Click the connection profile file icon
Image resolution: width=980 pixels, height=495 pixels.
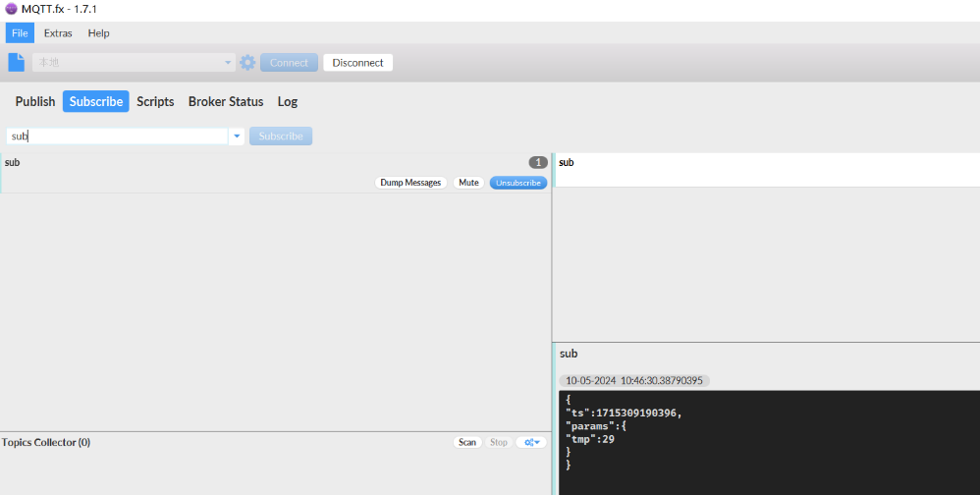pos(16,63)
